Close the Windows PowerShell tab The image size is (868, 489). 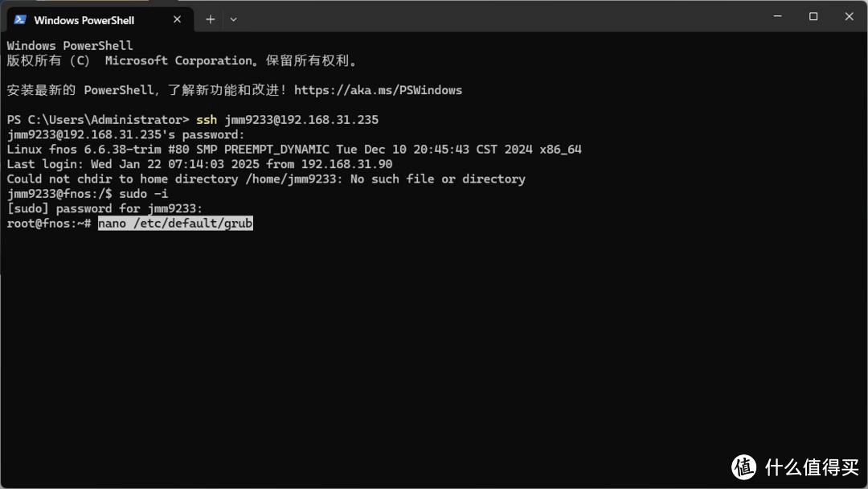coord(177,19)
